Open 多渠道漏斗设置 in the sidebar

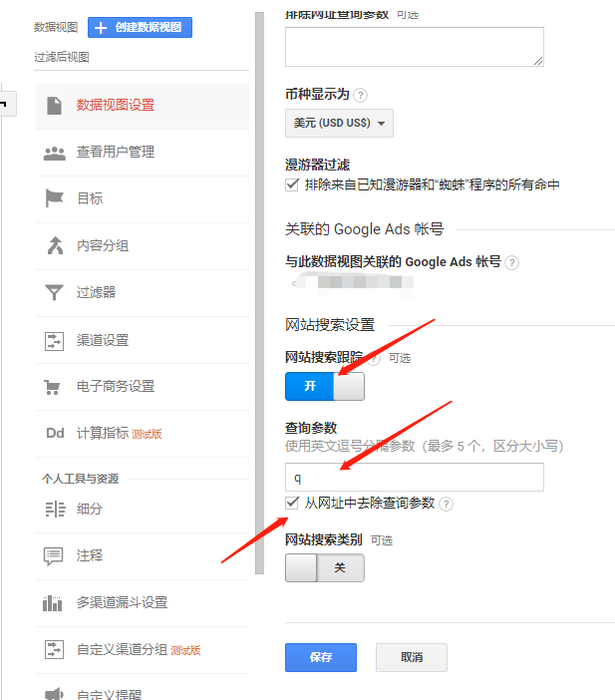pyautogui.click(x=142, y=603)
